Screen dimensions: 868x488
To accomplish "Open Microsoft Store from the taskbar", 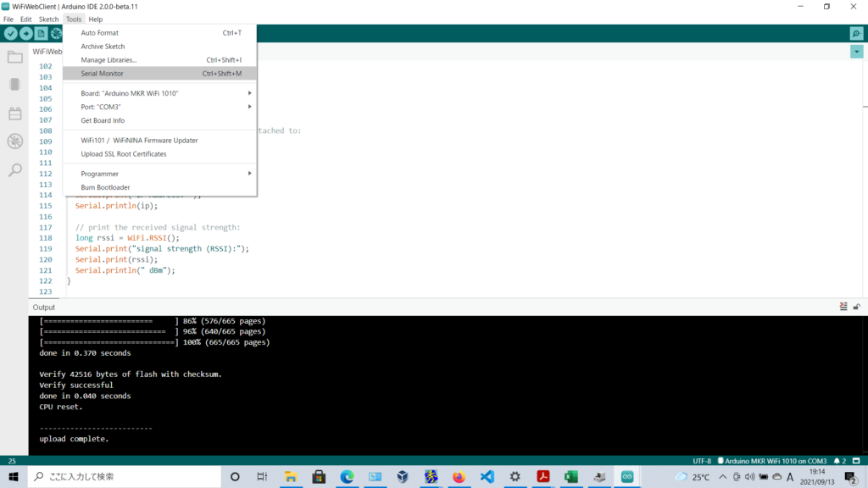I will pos(319,476).
